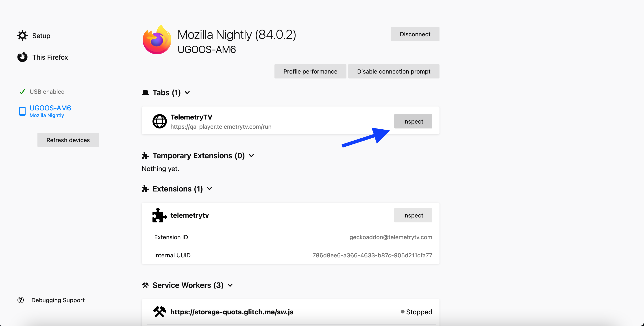644x326 pixels.
Task: Click the Setup gear icon
Action: (22, 35)
